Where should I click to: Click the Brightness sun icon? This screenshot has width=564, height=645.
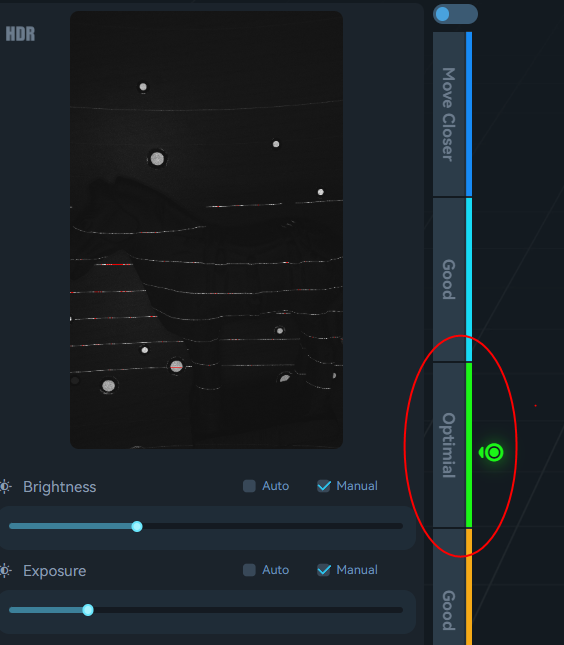(5, 487)
